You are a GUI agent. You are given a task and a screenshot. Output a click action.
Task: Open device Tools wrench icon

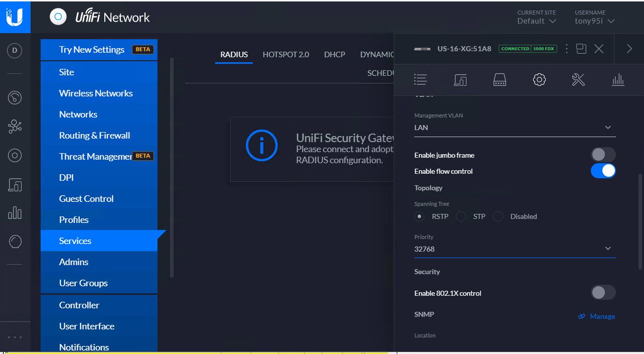pyautogui.click(x=578, y=79)
